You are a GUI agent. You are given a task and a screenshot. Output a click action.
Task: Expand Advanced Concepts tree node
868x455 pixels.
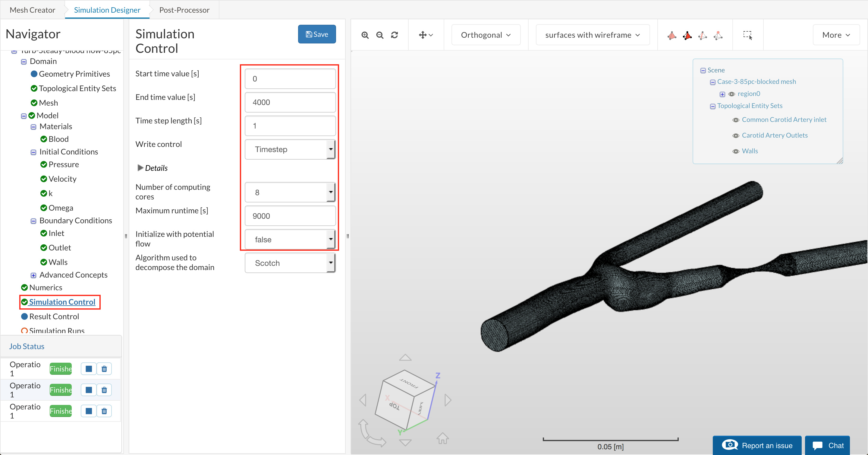click(x=33, y=275)
